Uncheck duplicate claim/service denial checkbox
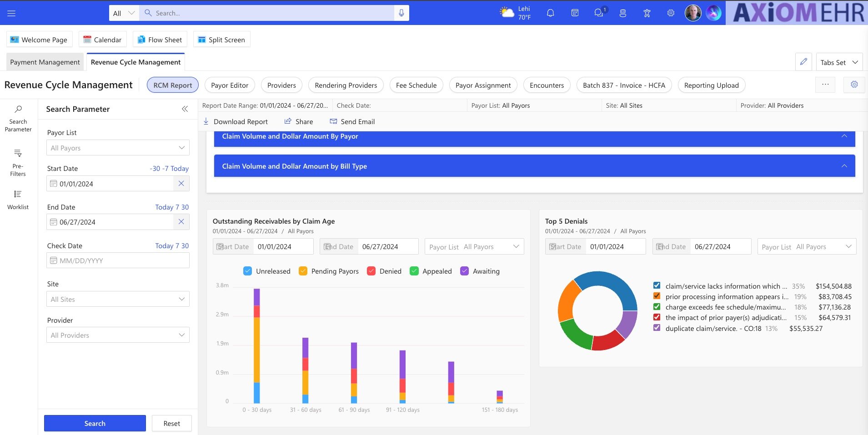Screen dimensions: 868x435 click(x=657, y=328)
